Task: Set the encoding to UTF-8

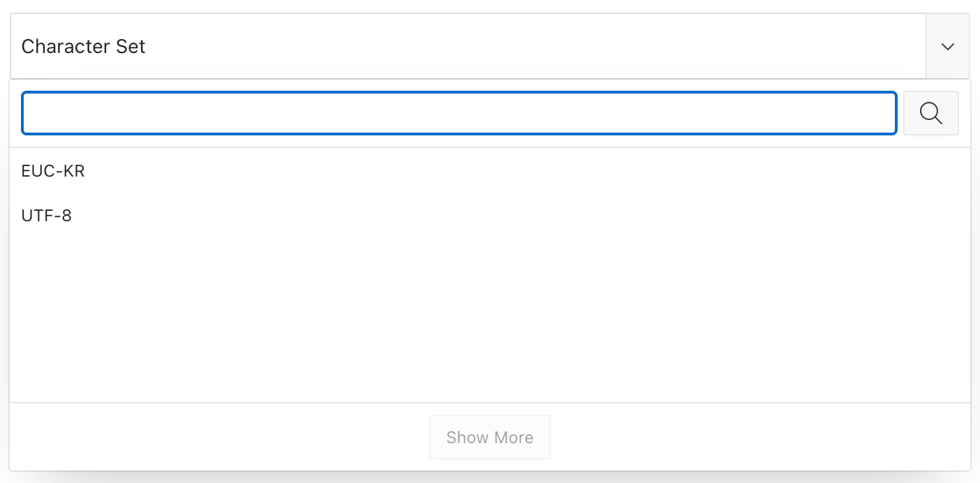Action: pyautogui.click(x=489, y=216)
